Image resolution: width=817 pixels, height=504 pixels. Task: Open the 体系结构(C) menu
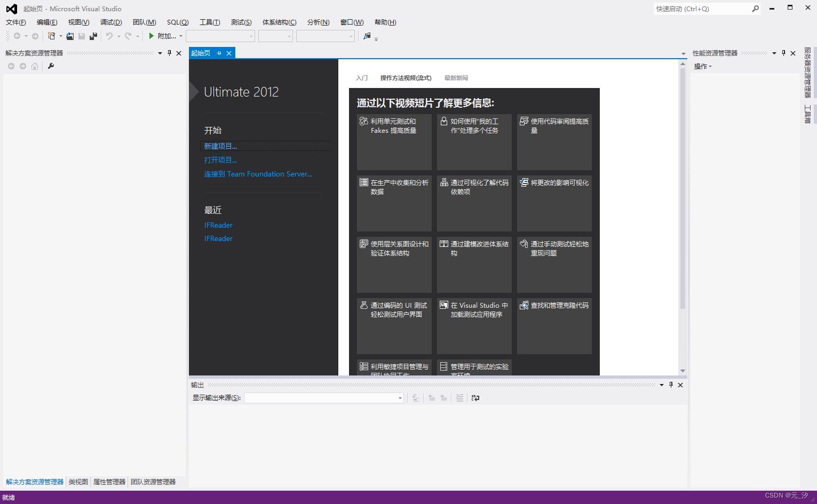coord(279,22)
